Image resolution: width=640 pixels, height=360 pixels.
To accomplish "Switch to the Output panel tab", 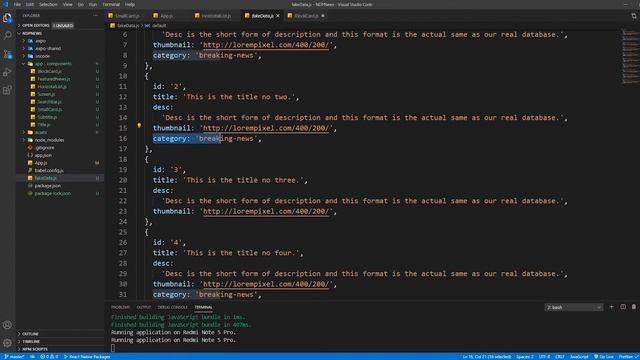I will [x=144, y=307].
